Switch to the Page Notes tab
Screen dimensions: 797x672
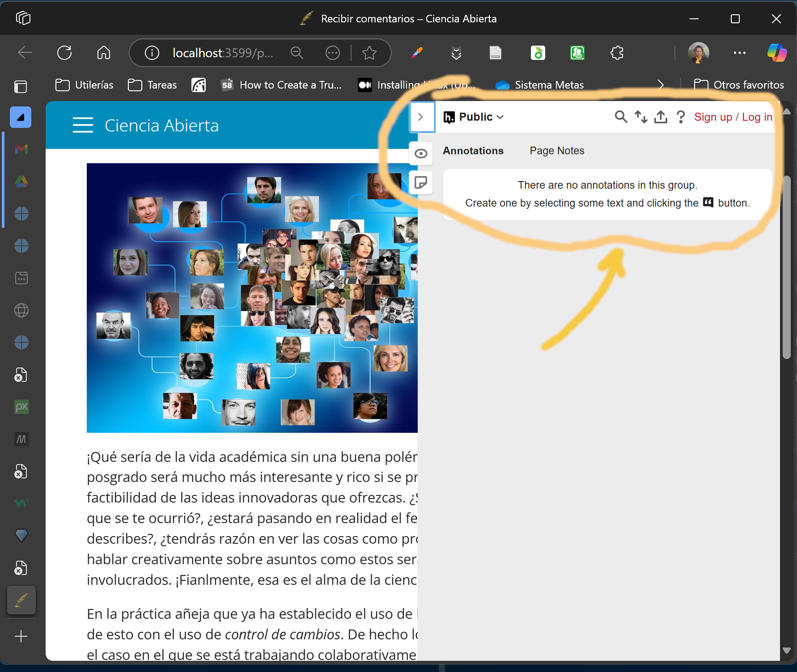click(x=557, y=151)
